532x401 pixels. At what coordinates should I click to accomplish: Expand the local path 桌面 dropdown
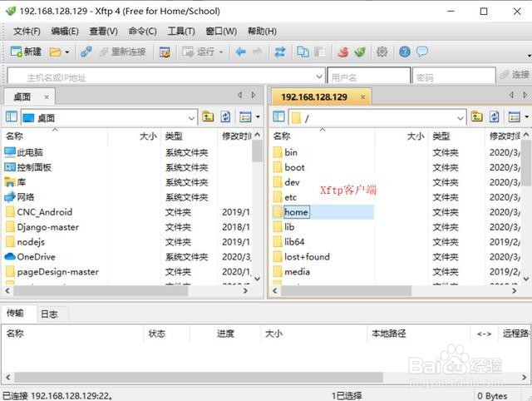pos(191,118)
